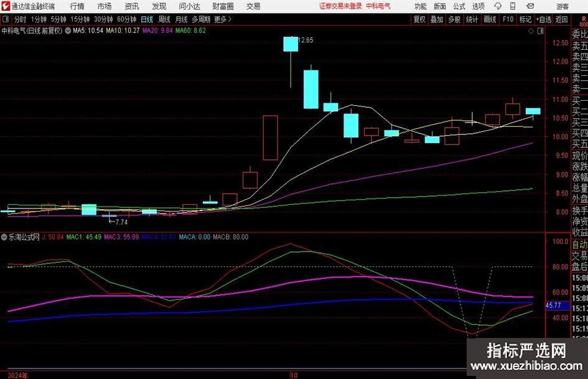Open the mail envelope icon
The width and height of the screenshot is (588, 379).
[530, 6]
